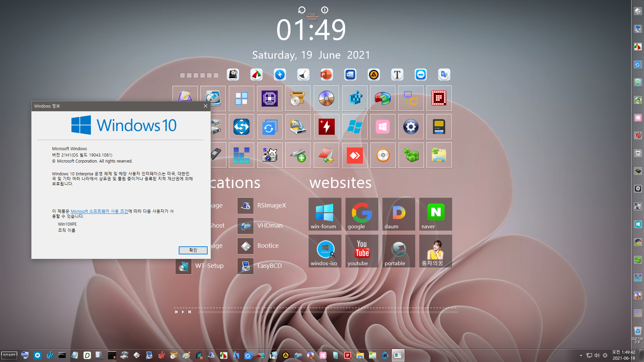
Task: Launch EasyBCD from applications list
Action: (260, 266)
